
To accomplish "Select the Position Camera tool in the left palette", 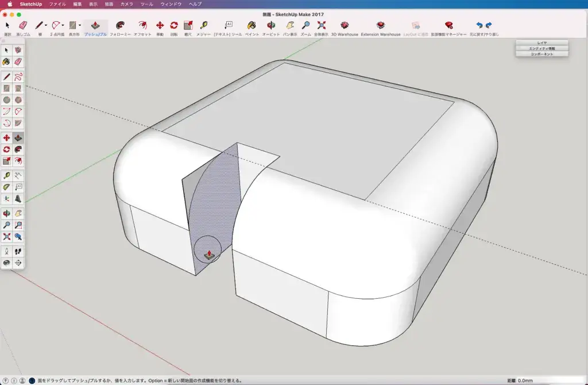I will point(6,251).
